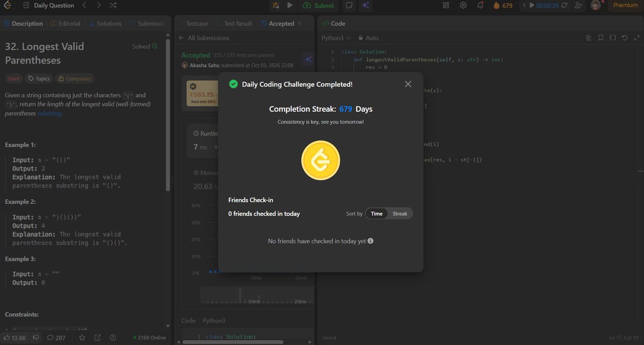Image resolution: width=644 pixels, height=345 pixels.
Task: Switch to the Submissions tab
Action: pos(148,24)
